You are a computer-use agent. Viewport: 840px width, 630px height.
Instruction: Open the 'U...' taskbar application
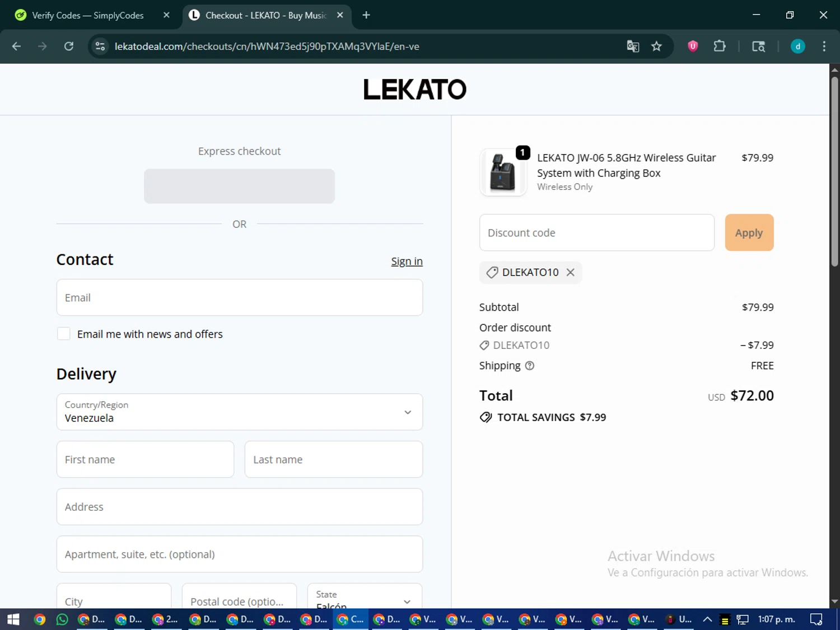pos(679,619)
